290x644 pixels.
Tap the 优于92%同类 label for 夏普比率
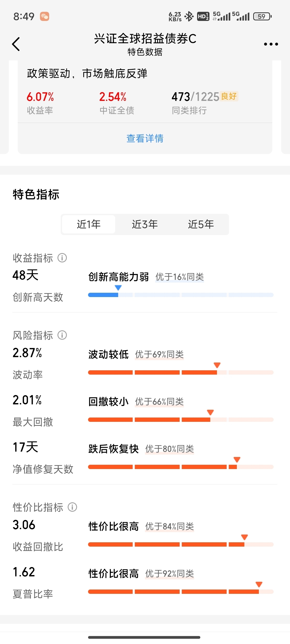[169, 574]
